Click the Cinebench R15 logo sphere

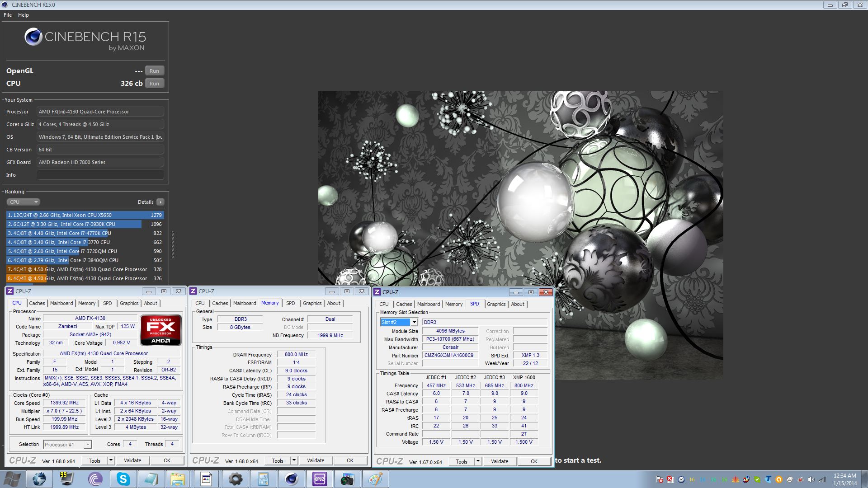tap(33, 37)
